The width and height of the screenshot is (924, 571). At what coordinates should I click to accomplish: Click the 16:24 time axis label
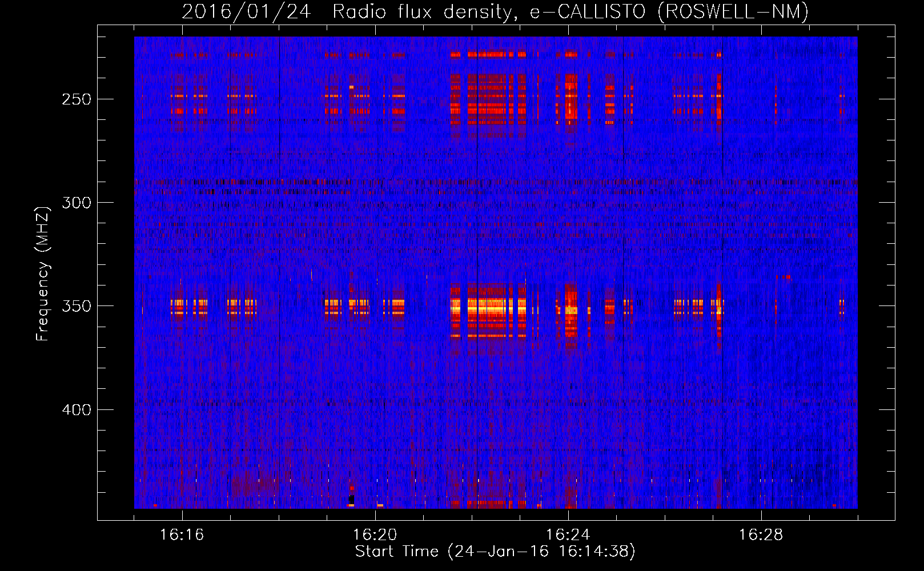568,535
